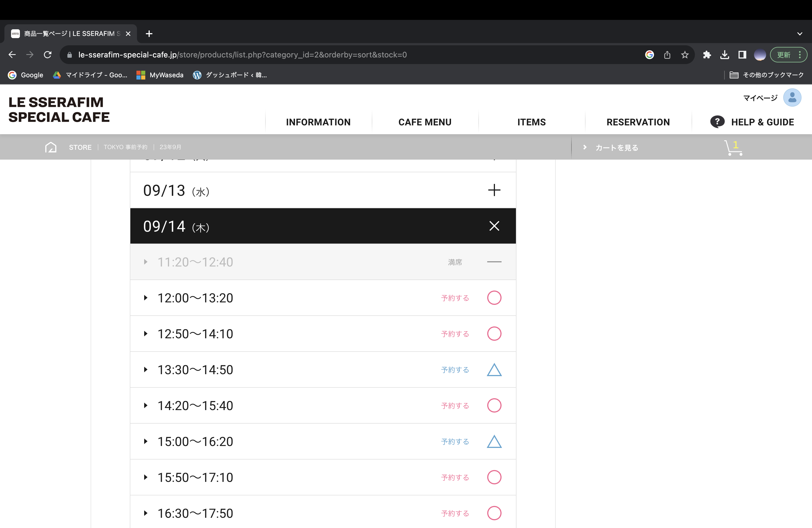812x528 pixels.
Task: Bookmark this page with the star icon
Action: (684, 55)
